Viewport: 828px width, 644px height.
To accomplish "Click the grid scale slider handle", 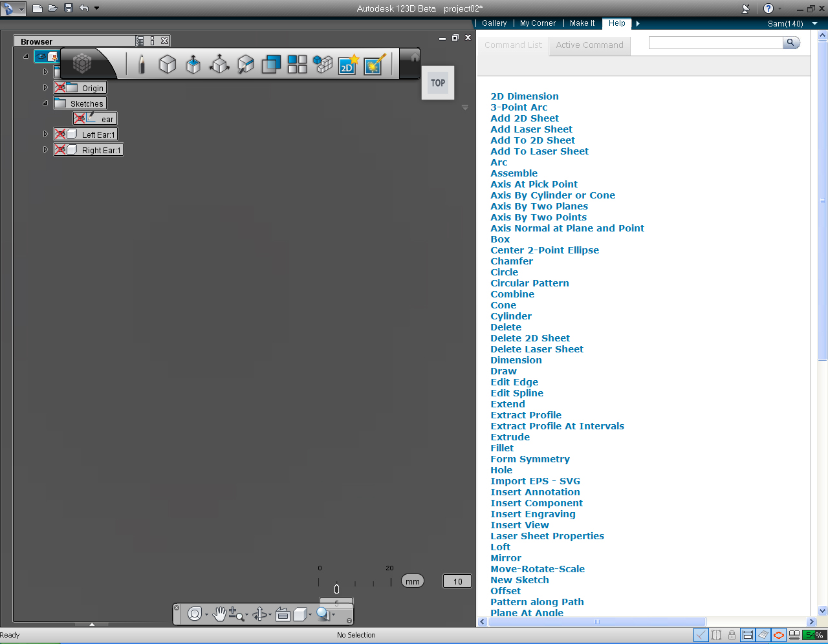I will point(336,589).
